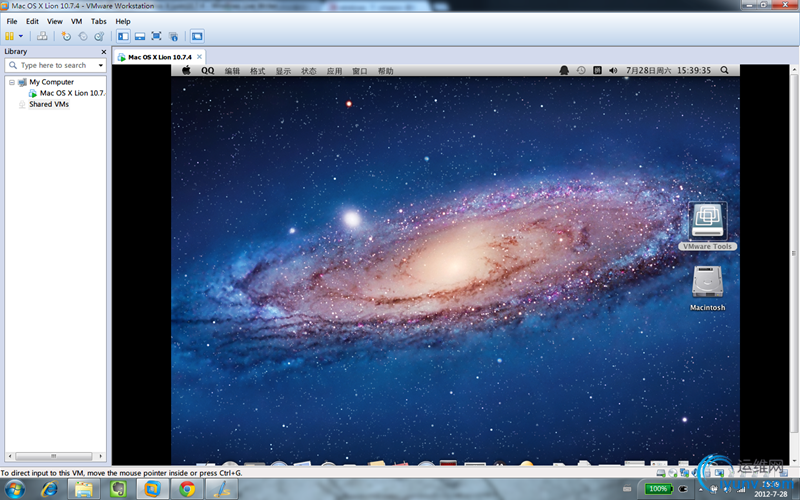Switch to Mac OS X Lion 10.7.4 tab
The width and height of the screenshot is (800, 500).
click(160, 57)
